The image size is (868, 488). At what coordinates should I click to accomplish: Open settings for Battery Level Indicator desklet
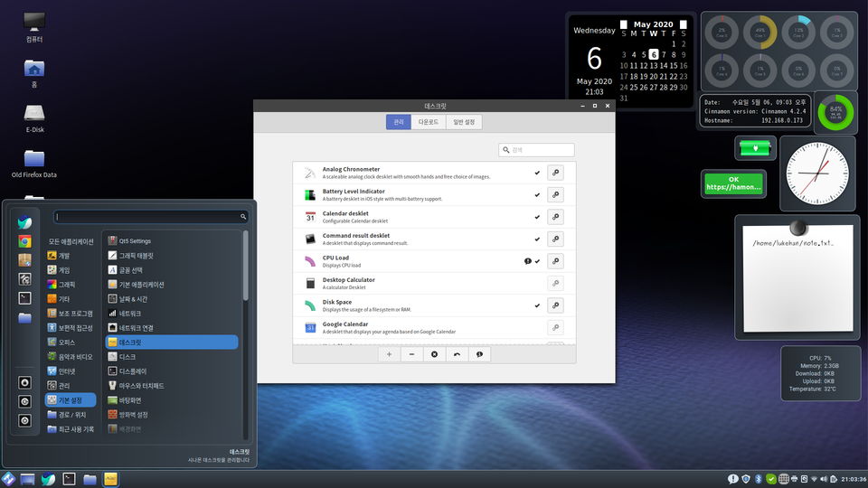555,195
